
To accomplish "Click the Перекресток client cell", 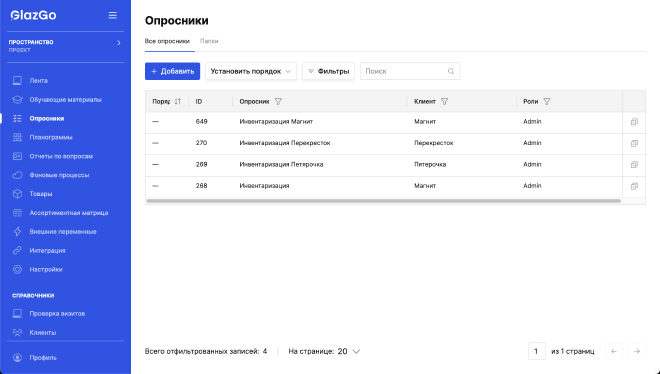I will point(434,143).
